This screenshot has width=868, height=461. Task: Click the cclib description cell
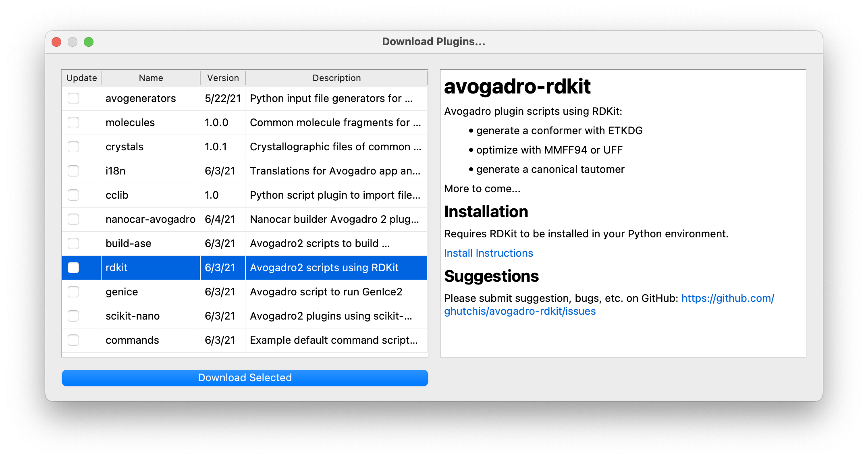[335, 195]
